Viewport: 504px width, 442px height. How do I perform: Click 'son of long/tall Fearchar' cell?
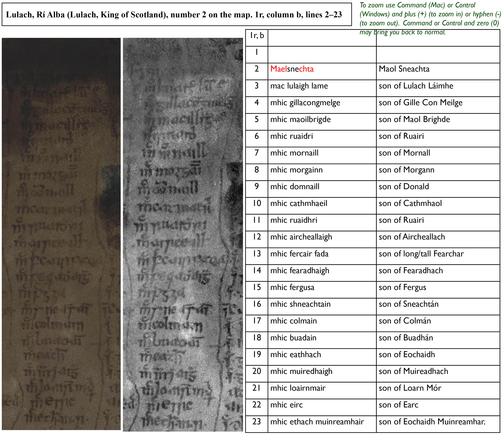(438, 256)
